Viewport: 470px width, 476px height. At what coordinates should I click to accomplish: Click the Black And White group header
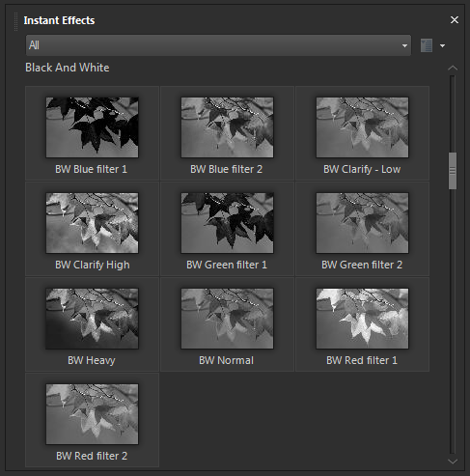coord(68,68)
